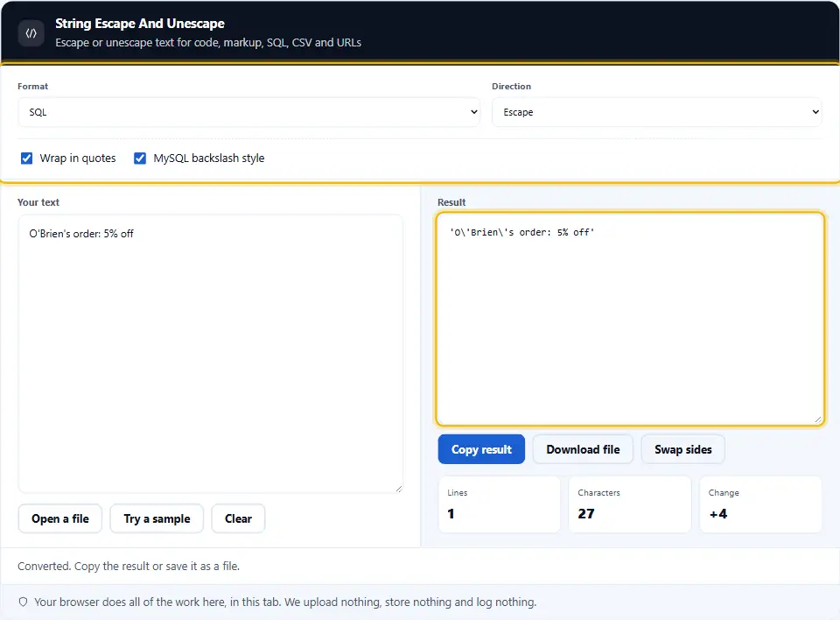Click the Open a file button
The width and height of the screenshot is (840, 620).
[60, 518]
